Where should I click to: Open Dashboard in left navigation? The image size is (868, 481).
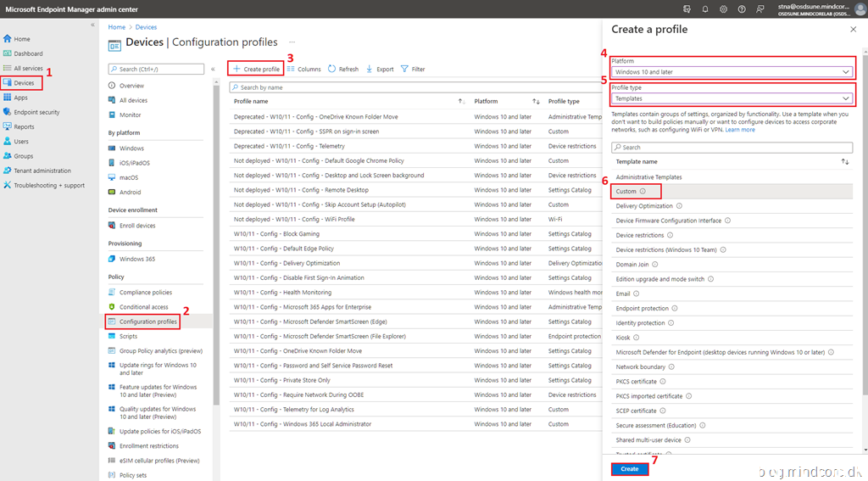click(23, 53)
